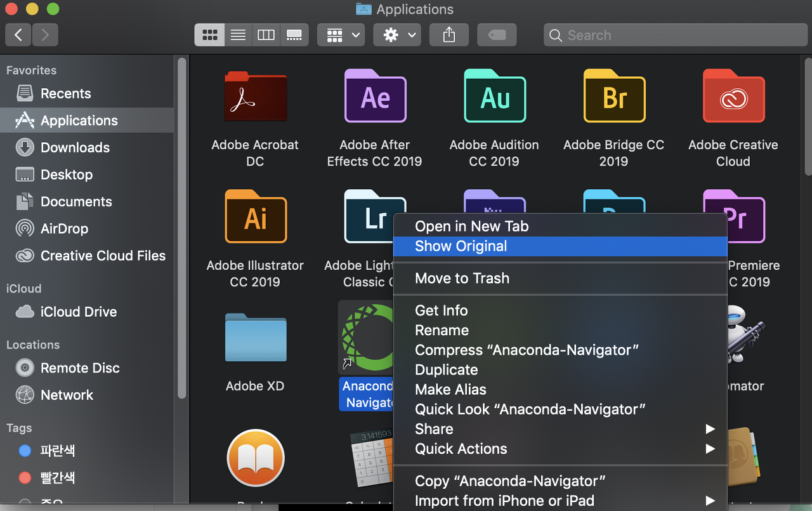Image resolution: width=812 pixels, height=511 pixels.
Task: Switch to list view
Action: click(238, 35)
